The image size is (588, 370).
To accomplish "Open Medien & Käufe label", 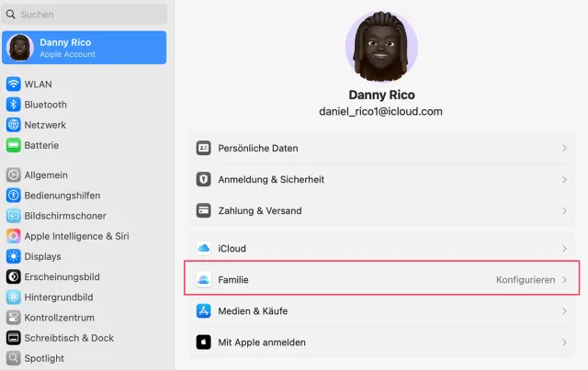I will pyautogui.click(x=253, y=311).
